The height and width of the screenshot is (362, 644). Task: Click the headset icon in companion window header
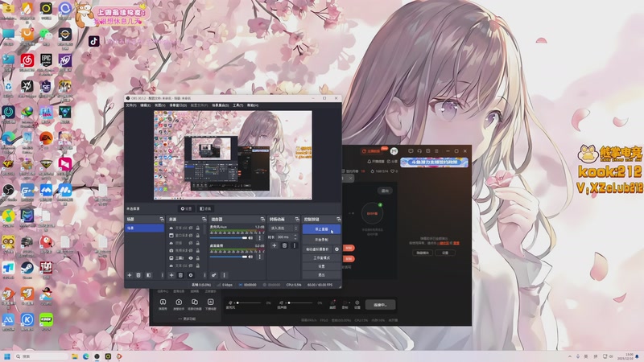click(x=419, y=150)
